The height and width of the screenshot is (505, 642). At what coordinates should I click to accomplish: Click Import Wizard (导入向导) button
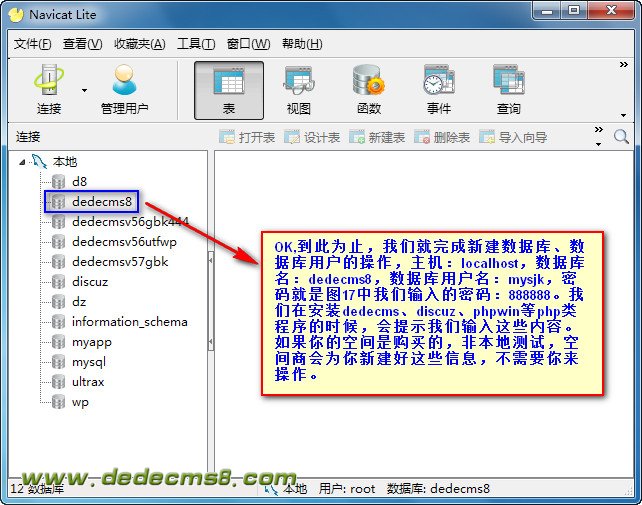(513, 137)
